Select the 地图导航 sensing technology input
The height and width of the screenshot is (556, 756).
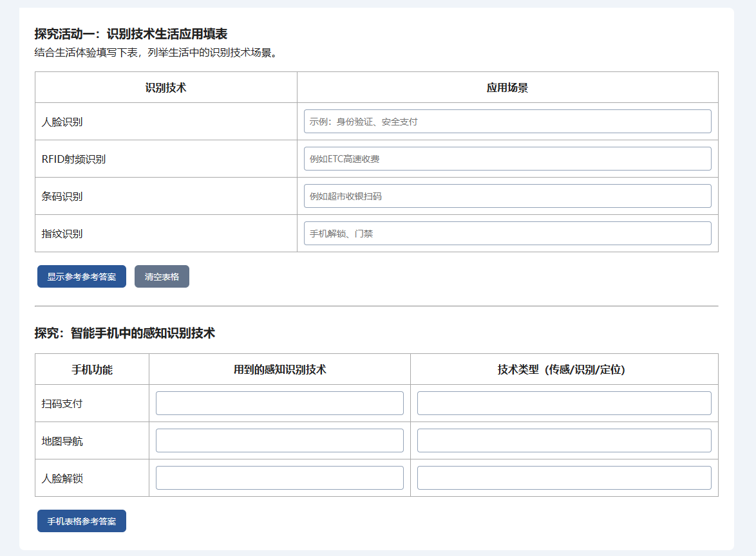pyautogui.click(x=279, y=440)
